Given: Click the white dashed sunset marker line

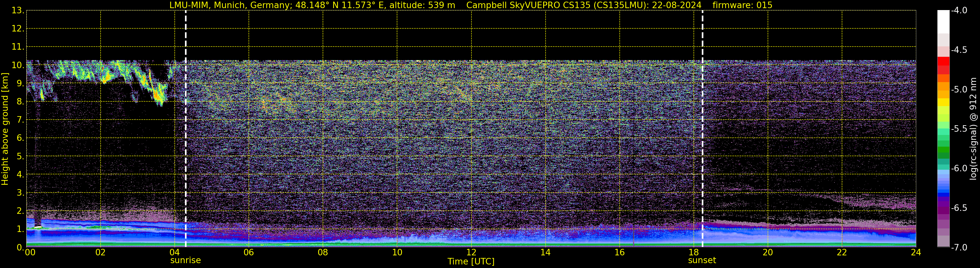Looking at the screenshot, I should pyautogui.click(x=702, y=129).
